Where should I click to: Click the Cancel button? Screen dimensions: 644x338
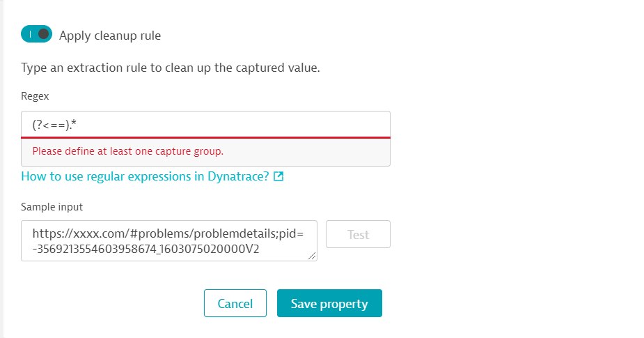coord(235,303)
